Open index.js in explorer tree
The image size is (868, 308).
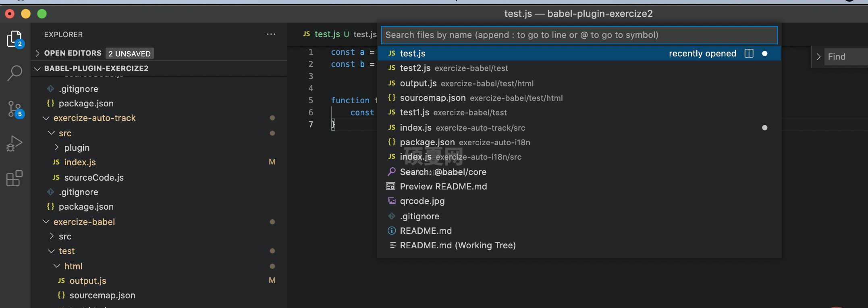point(80,162)
